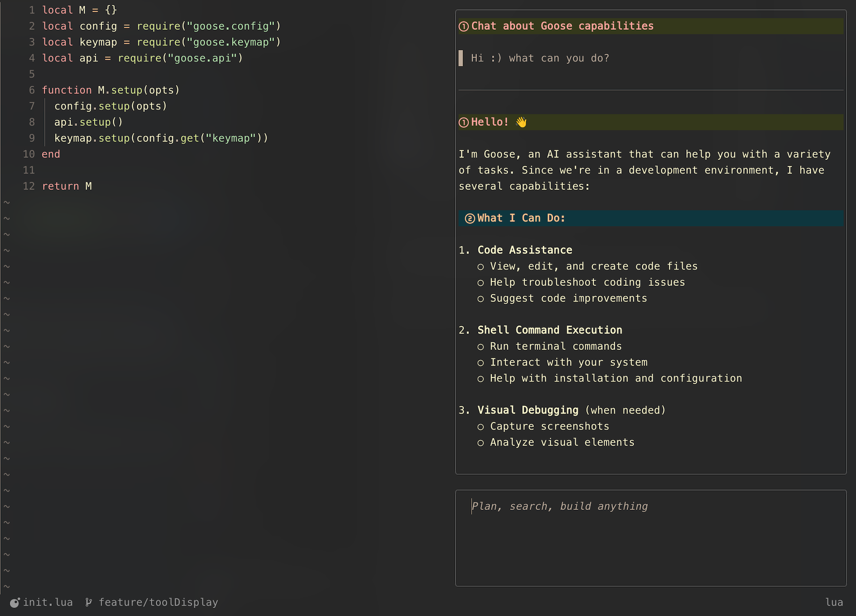Viewport: 856px width, 616px height.
Task: Click the feature/toolDisplay branch name in statusline
Action: tap(158, 602)
